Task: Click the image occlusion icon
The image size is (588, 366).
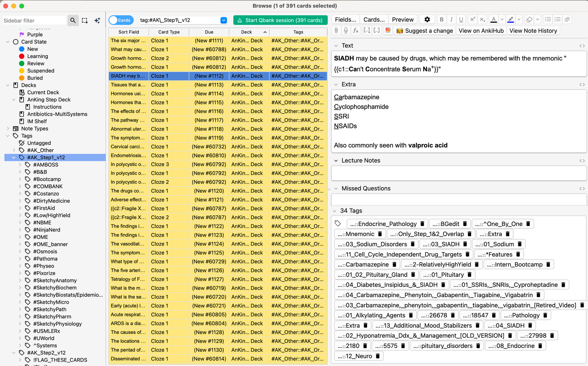Action: [388, 30]
